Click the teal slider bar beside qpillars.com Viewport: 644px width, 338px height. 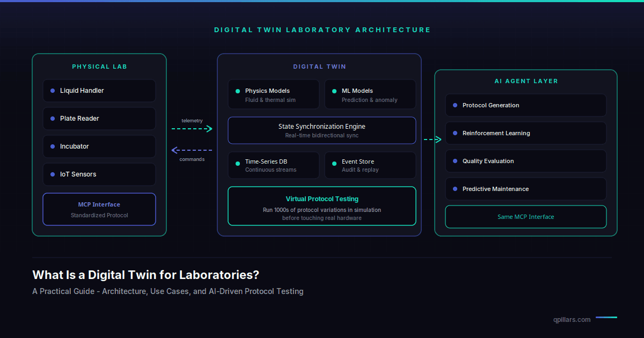(x=606, y=318)
